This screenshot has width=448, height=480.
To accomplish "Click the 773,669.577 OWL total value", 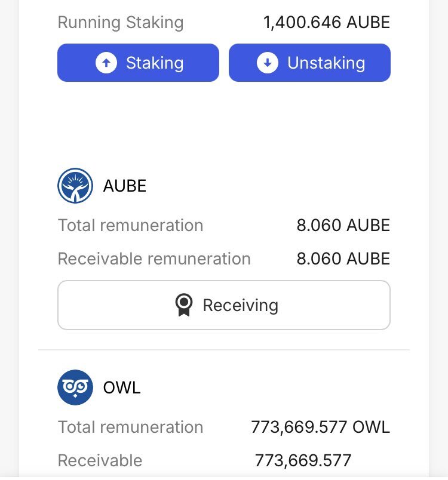I will [320, 427].
